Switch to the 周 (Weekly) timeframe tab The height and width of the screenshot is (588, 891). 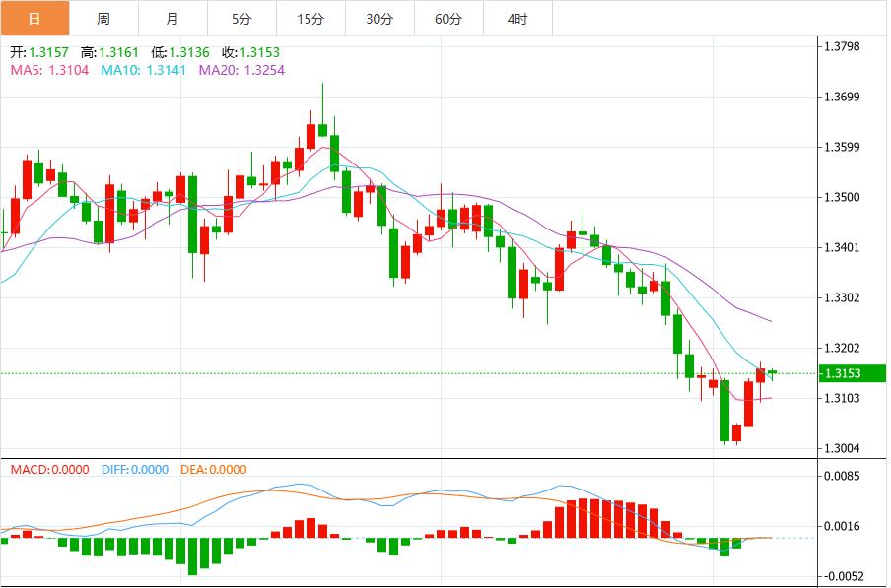click(103, 19)
